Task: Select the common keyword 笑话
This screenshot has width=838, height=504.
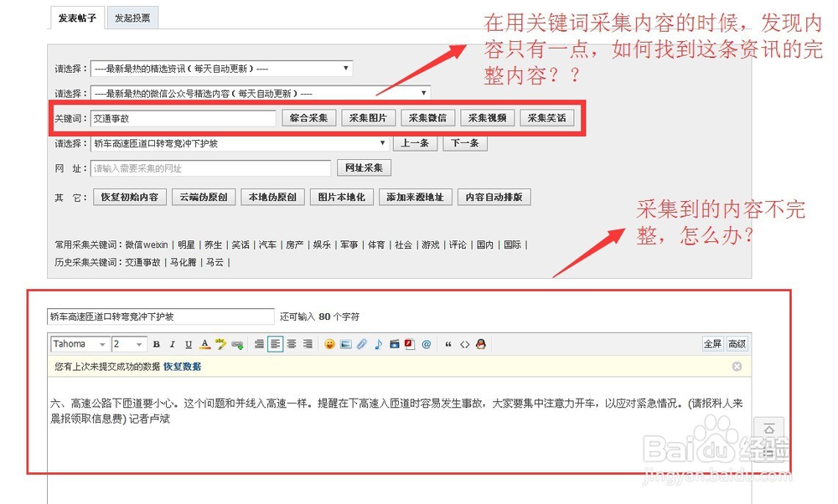Action: click(x=241, y=244)
